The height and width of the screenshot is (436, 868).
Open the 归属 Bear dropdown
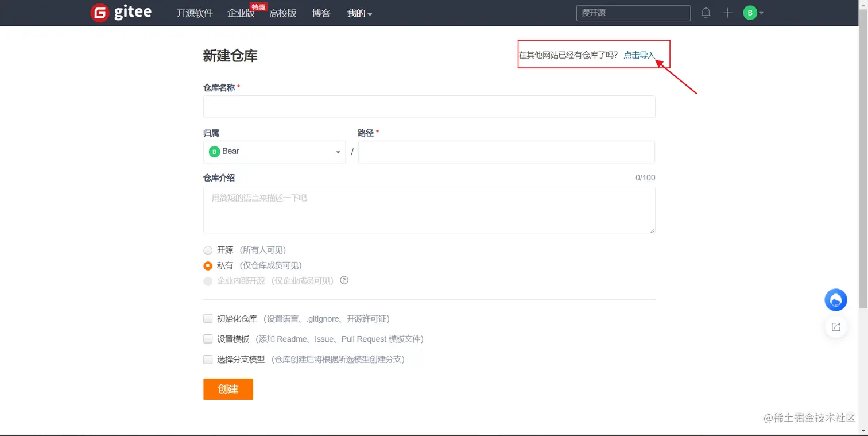click(x=274, y=152)
